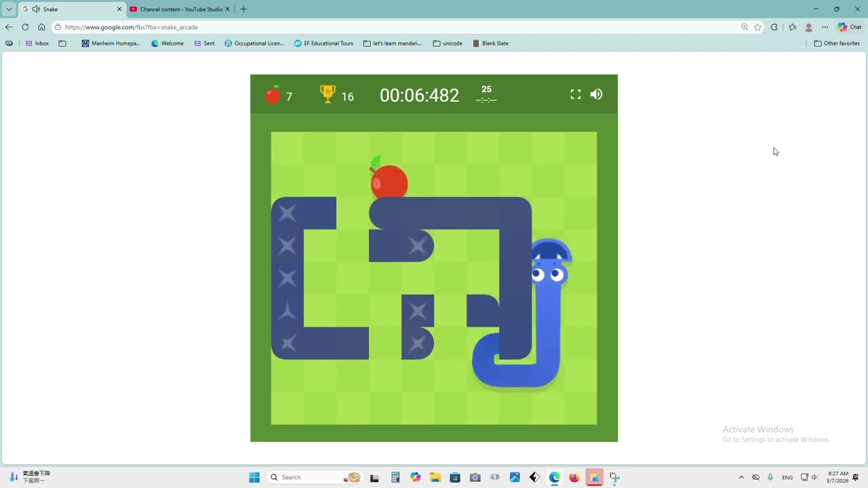Image resolution: width=868 pixels, height=488 pixels.
Task: Open the browser extensions menu
Action: point(774,27)
